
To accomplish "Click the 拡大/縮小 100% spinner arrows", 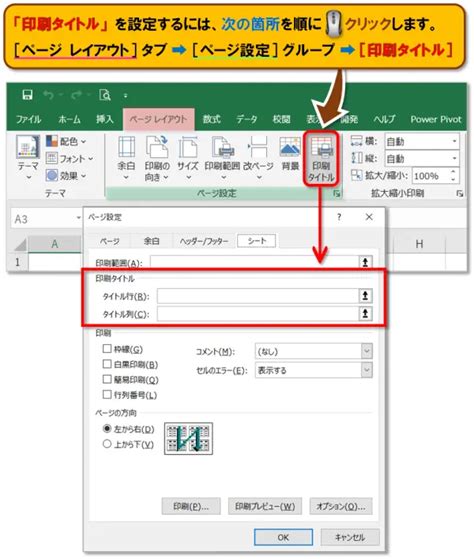I will [453, 176].
